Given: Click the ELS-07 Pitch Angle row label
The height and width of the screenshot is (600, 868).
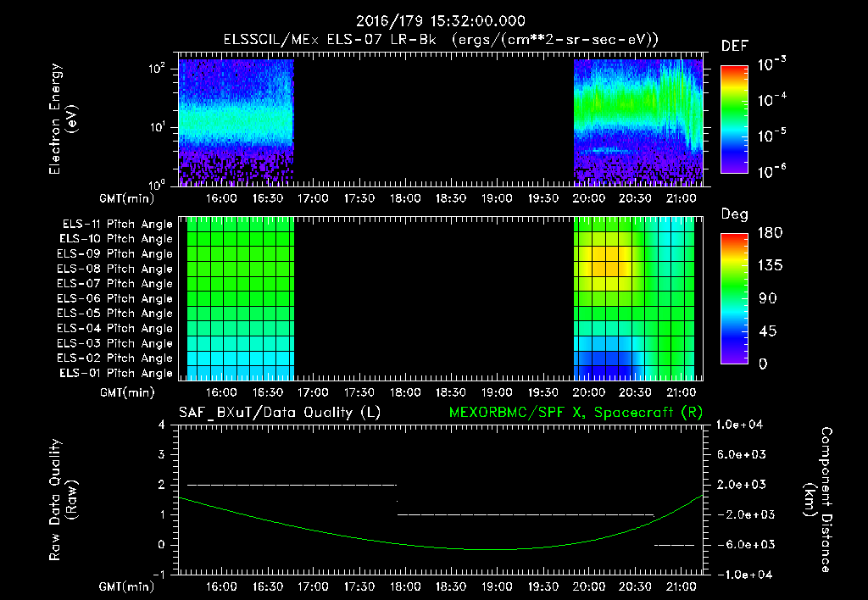Looking at the screenshot, I should pos(115,283).
